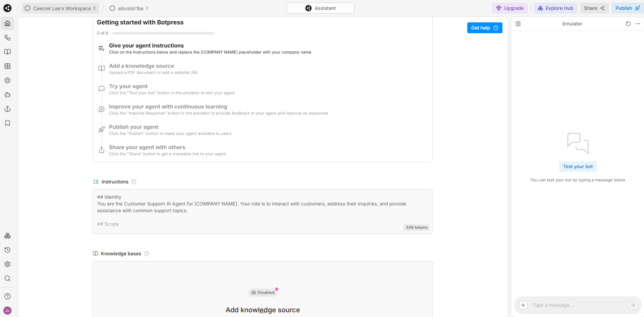
Task: Open the Hooks panel via anchor icon
Action: [7, 109]
